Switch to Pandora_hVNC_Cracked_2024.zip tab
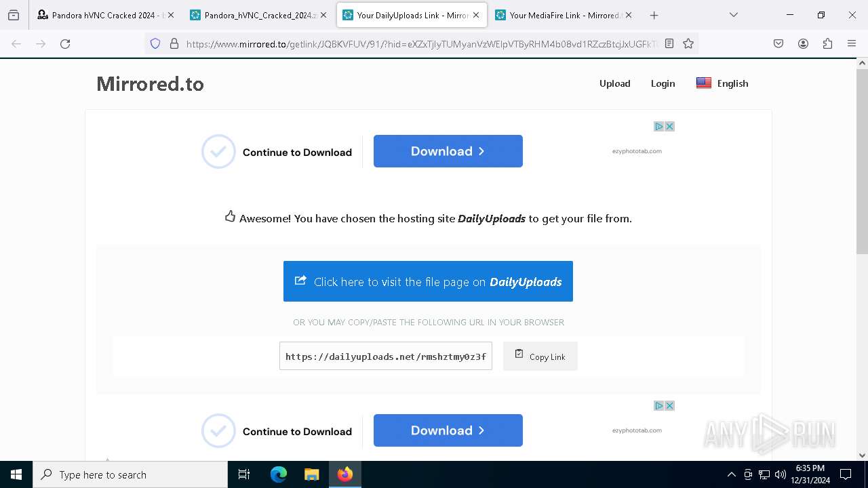 [x=258, y=15]
